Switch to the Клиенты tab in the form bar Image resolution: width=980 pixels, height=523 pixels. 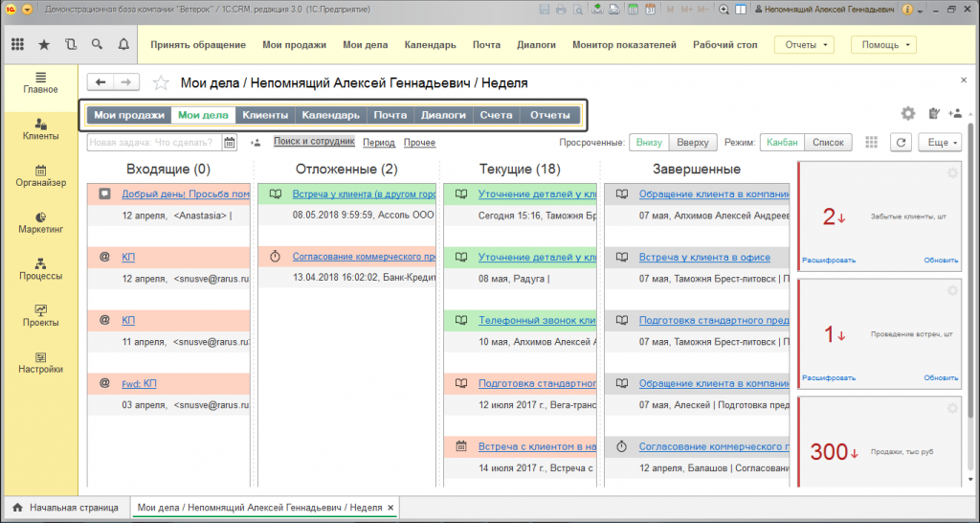pos(265,115)
